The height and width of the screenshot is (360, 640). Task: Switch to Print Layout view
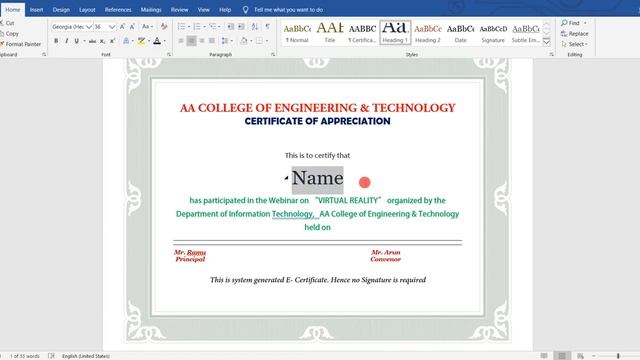point(562,356)
